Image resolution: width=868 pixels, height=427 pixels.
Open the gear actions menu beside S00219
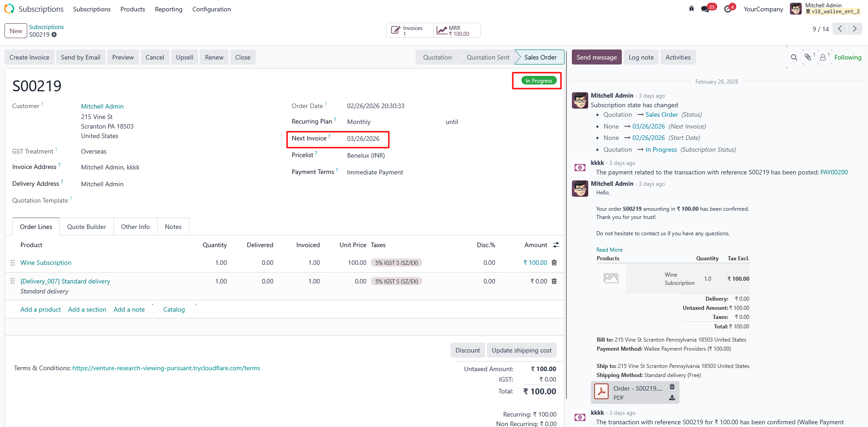(54, 35)
